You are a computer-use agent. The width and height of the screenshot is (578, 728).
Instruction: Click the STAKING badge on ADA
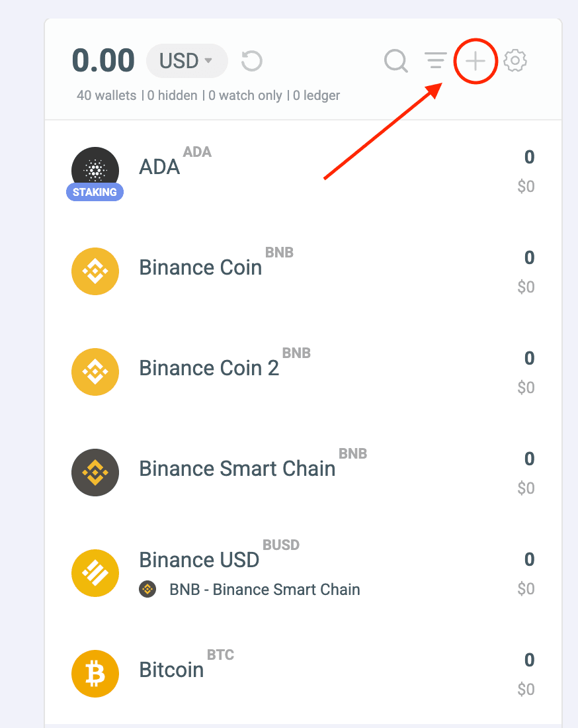(x=95, y=192)
